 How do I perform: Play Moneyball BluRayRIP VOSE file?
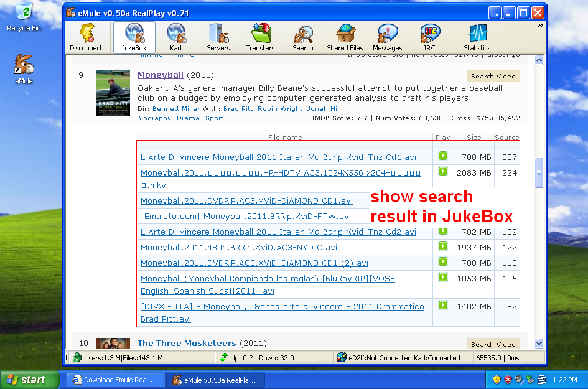pyautogui.click(x=443, y=277)
